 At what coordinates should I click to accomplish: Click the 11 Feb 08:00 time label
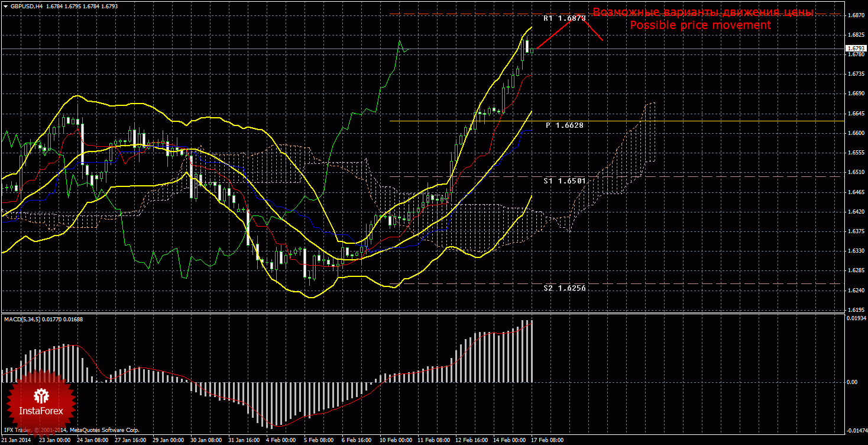click(433, 440)
